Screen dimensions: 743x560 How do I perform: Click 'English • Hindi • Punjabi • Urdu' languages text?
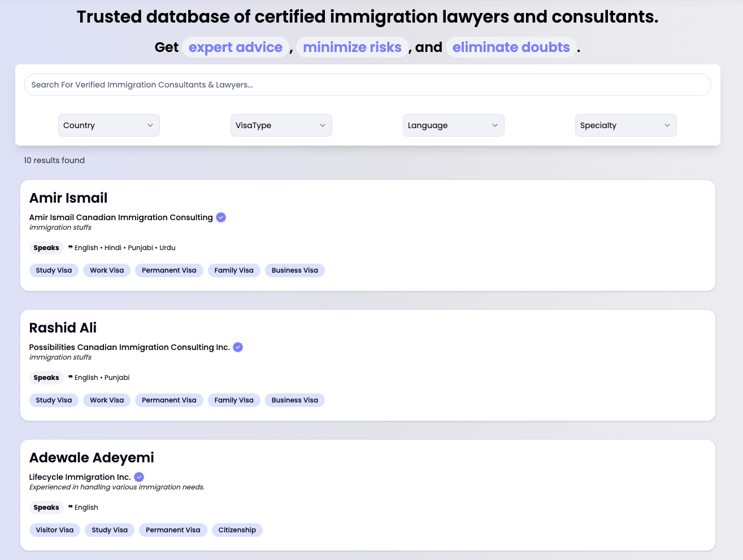pyautogui.click(x=125, y=248)
